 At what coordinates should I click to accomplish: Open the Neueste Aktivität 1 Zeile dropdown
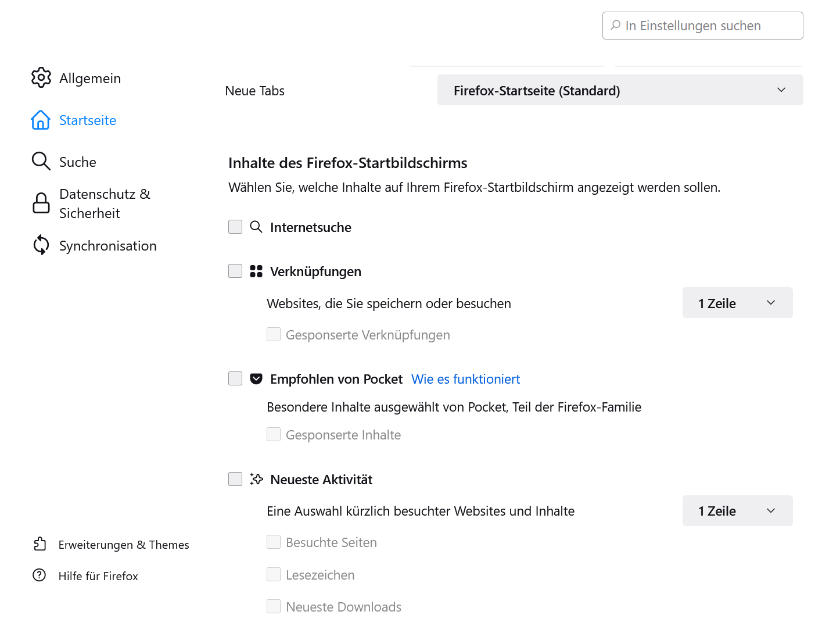tap(737, 511)
